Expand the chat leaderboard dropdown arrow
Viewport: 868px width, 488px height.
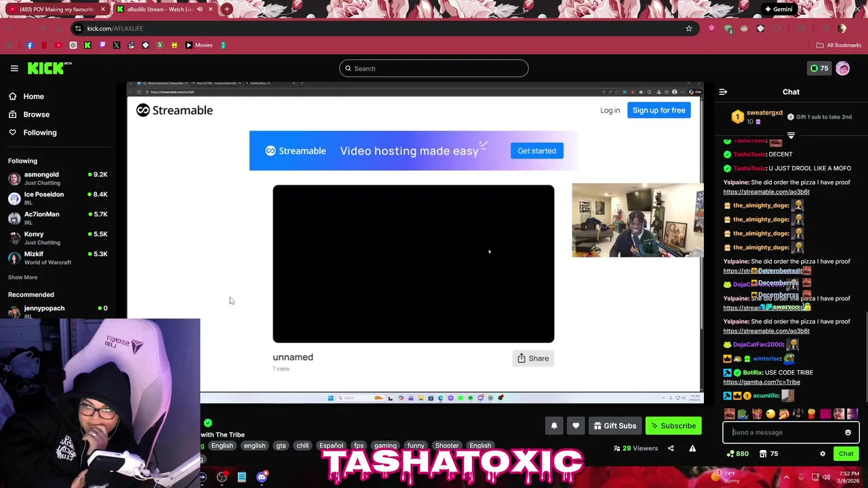791,136
